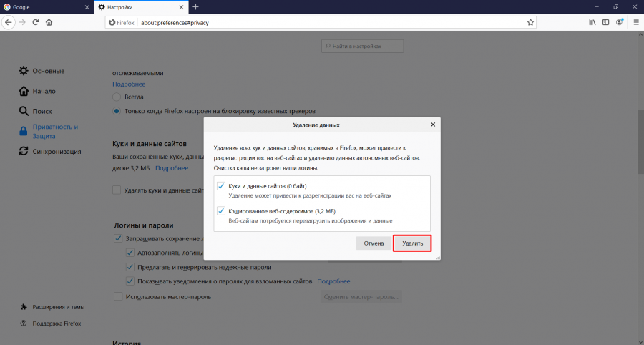Click the Home icon in navigation toolbar
The image size is (644, 345).
(49, 22)
